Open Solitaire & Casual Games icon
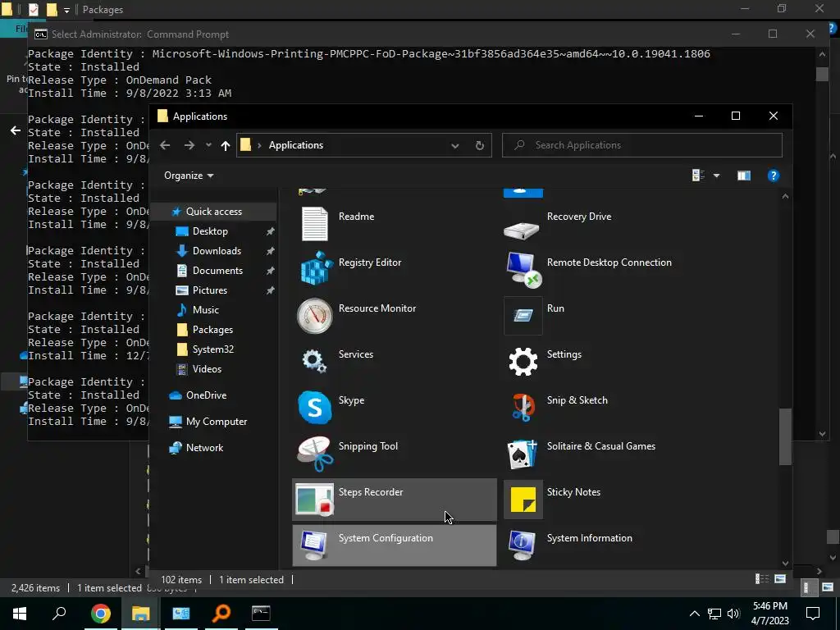 pos(523,454)
